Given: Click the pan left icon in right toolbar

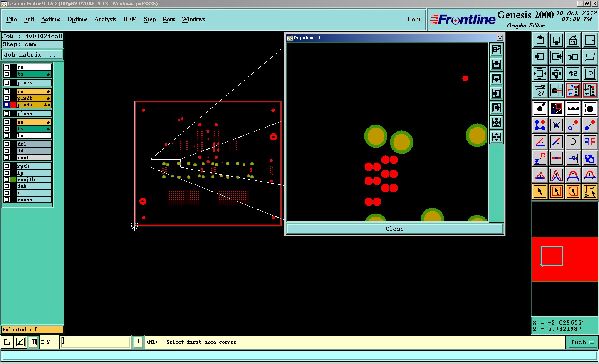Looking at the screenshot, I should pyautogui.click(x=540, y=57).
